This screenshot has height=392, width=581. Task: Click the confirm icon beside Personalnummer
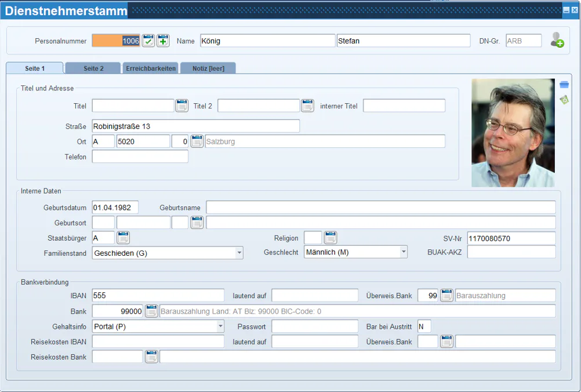(148, 41)
